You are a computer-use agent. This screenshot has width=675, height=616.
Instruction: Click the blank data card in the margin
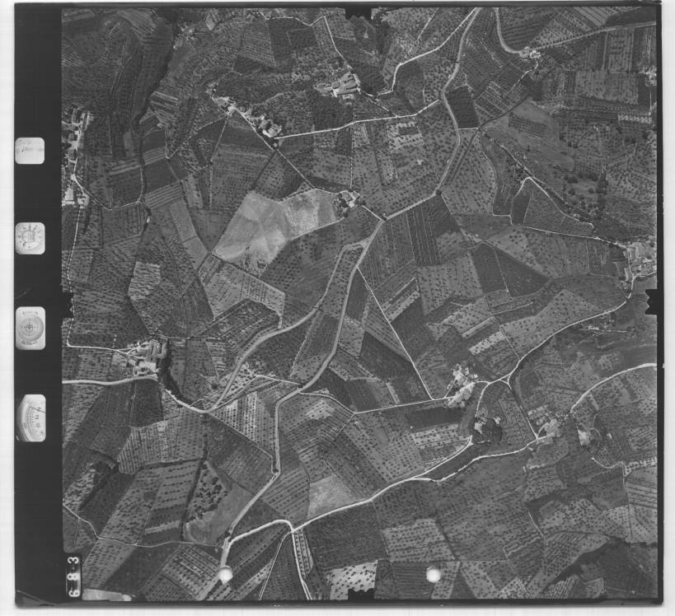point(30,151)
